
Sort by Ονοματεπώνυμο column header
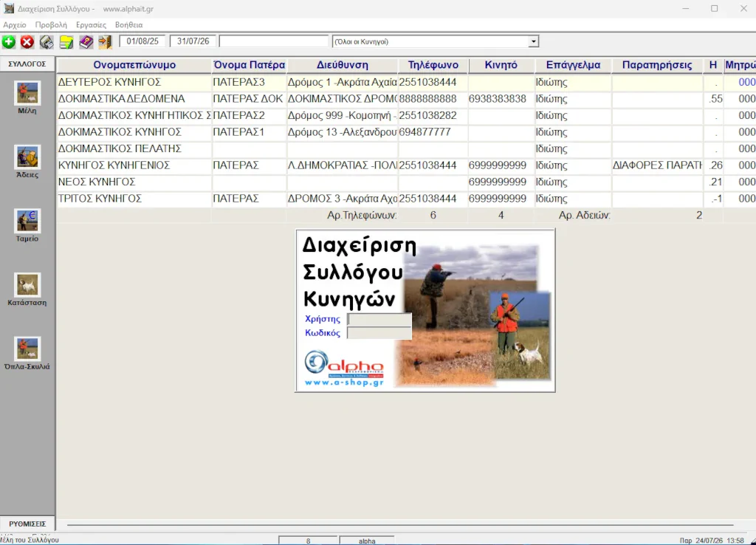point(134,65)
